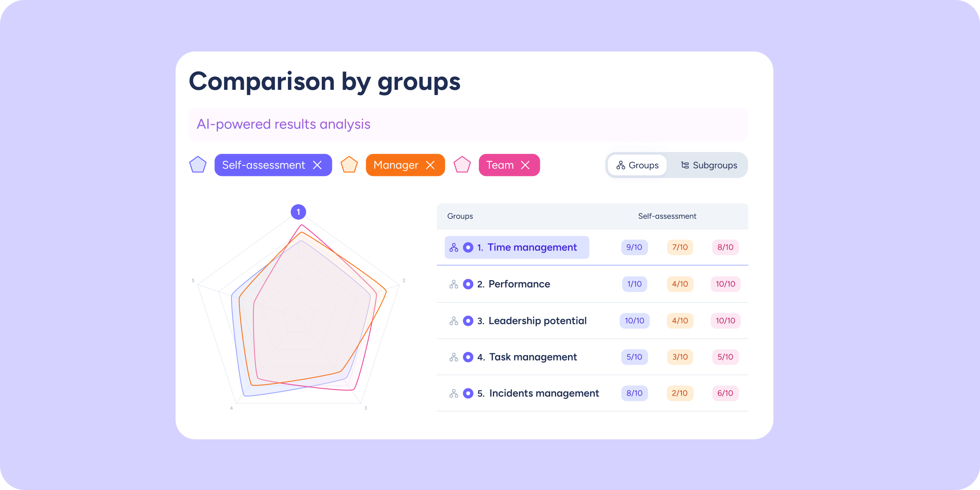980x490 pixels.
Task: Remove the Team filter via X
Action: pyautogui.click(x=526, y=165)
